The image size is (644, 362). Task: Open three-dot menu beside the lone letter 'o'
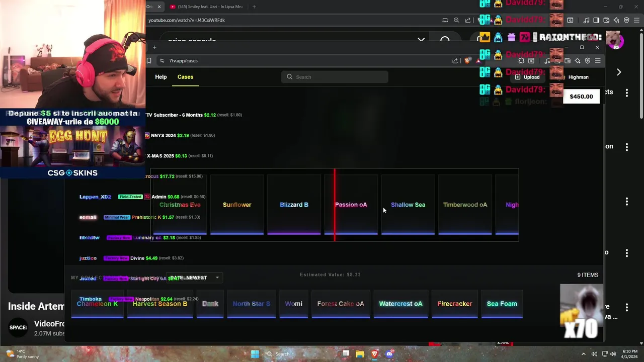tap(627, 253)
